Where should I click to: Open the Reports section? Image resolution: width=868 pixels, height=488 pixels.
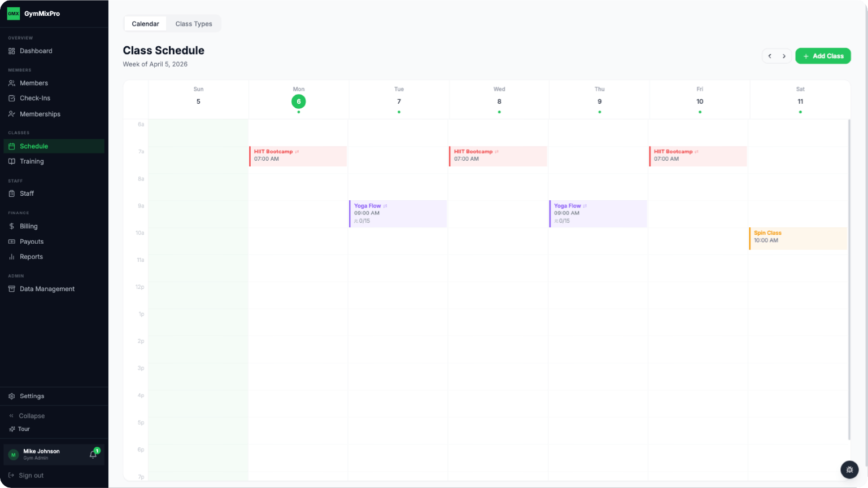point(31,257)
